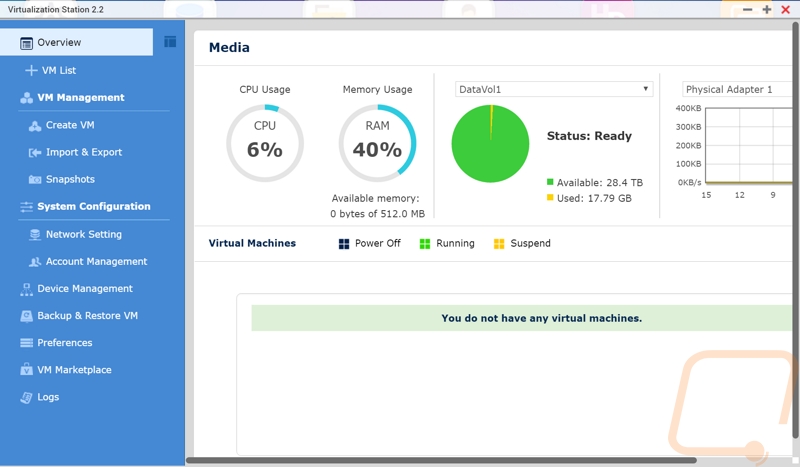The image size is (800, 467).
Task: Open the Overview page
Action: 77,42
